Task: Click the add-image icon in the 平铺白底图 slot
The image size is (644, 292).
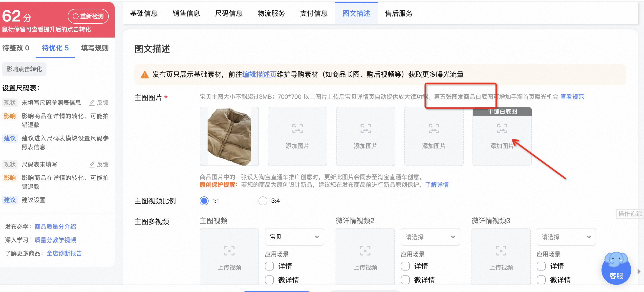Action: coord(502,128)
